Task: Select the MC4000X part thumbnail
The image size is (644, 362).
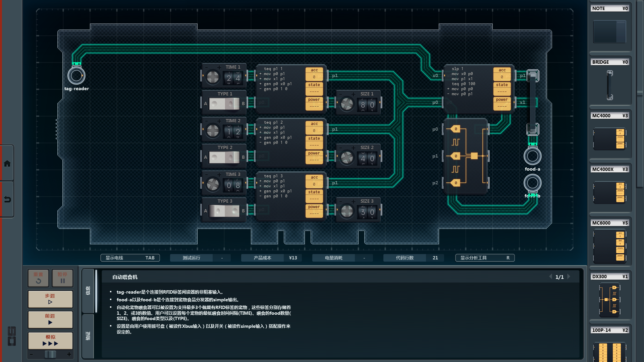Action: click(x=609, y=192)
